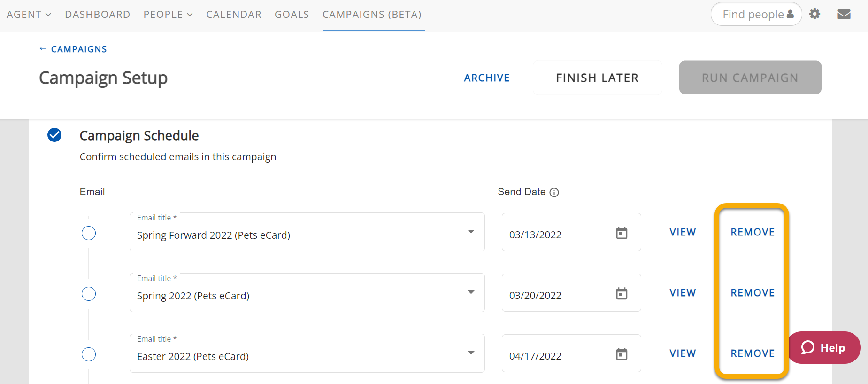Switch to the Goals tab
This screenshot has height=384, width=868.
click(292, 15)
